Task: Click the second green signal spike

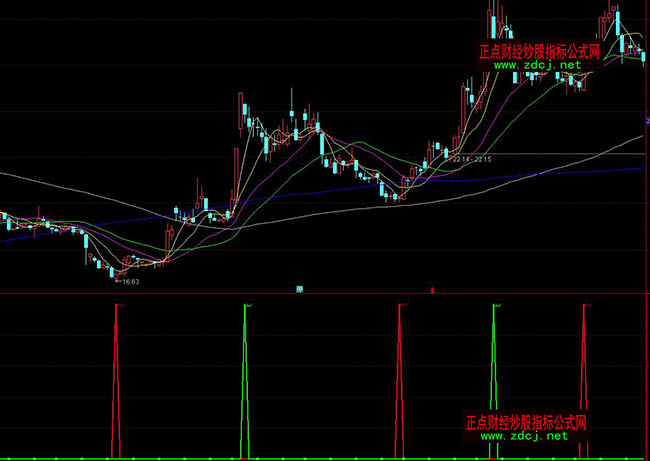Action: click(x=493, y=380)
